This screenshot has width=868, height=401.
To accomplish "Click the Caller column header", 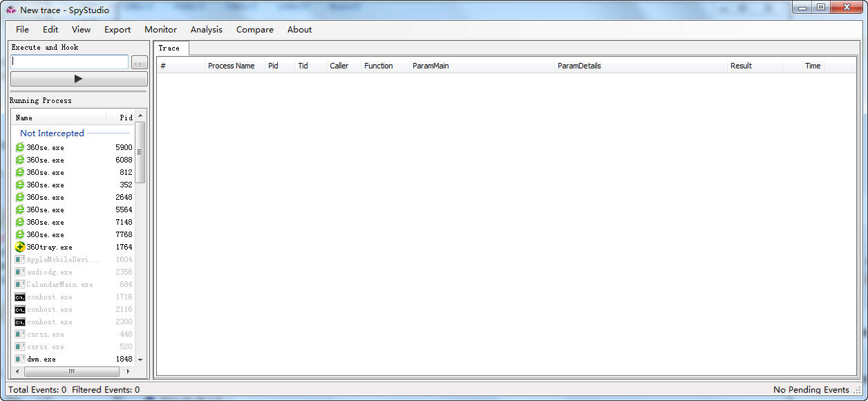I will (x=344, y=66).
